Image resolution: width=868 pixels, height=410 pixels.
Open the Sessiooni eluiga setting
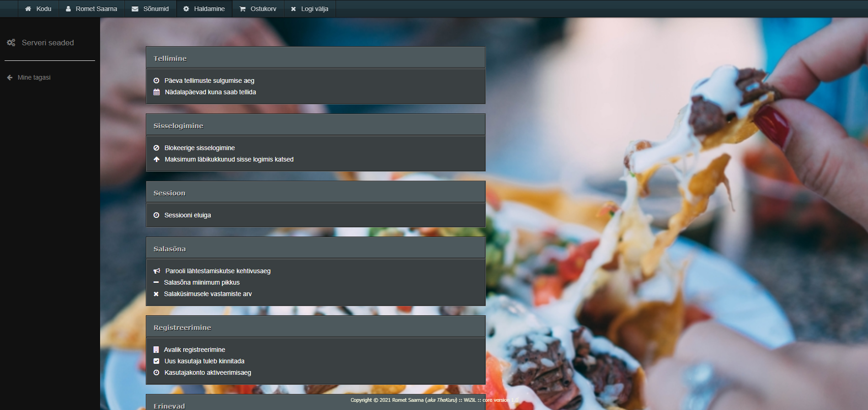[x=187, y=215]
